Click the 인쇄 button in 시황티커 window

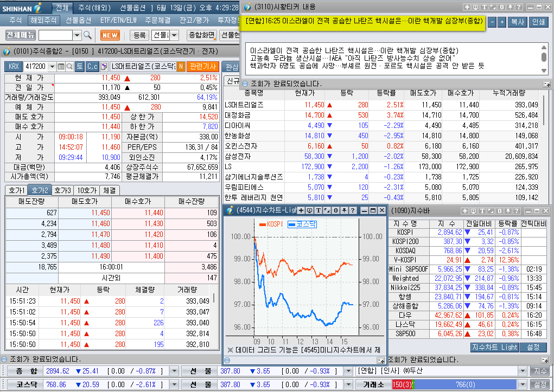538,22
